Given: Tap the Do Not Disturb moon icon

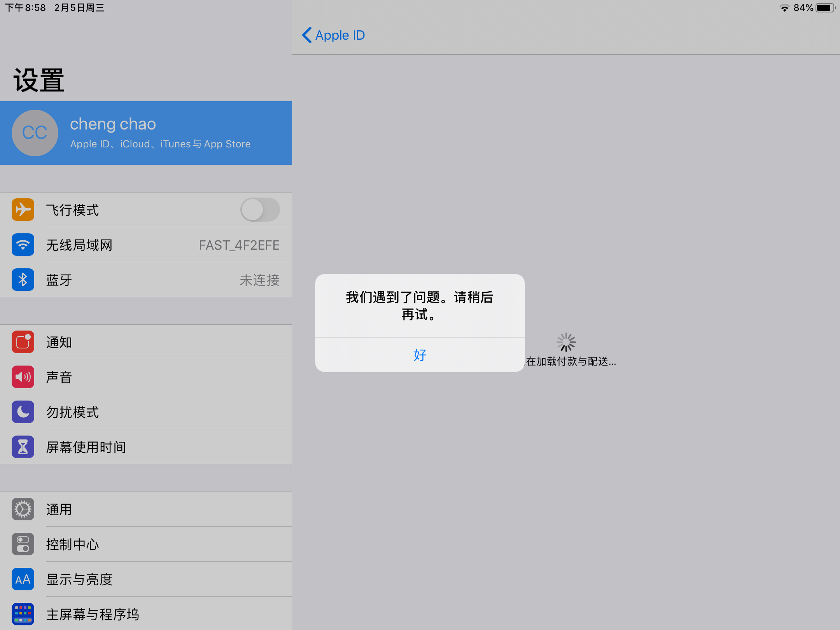Looking at the screenshot, I should pos(23,412).
